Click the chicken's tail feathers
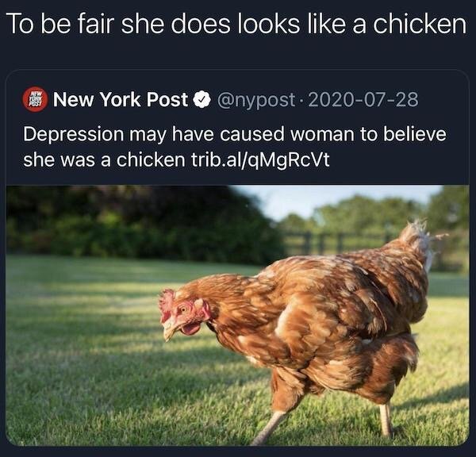This screenshot has width=476, height=457. [419, 238]
